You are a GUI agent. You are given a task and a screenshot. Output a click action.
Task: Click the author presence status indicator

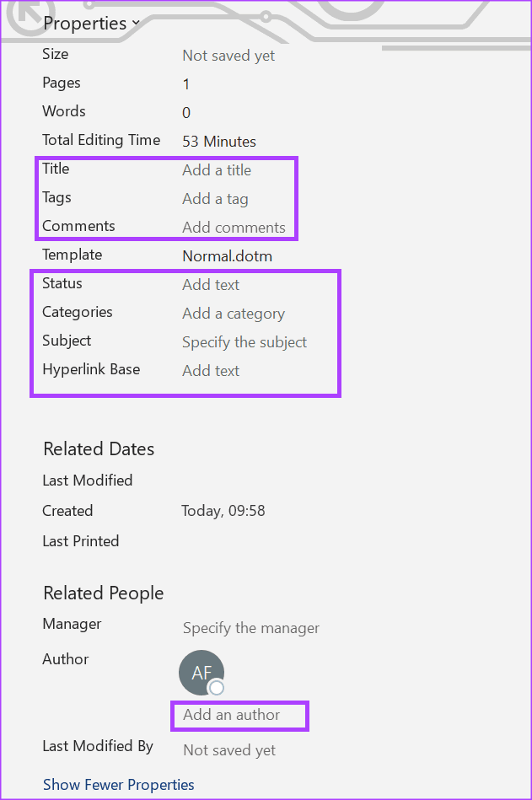pos(217,688)
